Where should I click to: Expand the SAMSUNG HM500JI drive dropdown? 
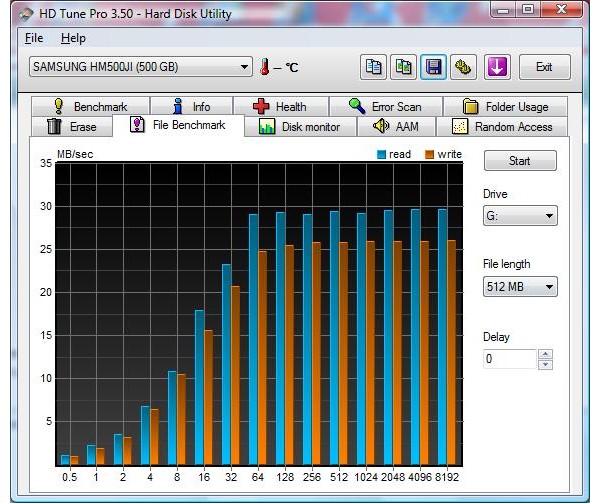pyautogui.click(x=141, y=67)
